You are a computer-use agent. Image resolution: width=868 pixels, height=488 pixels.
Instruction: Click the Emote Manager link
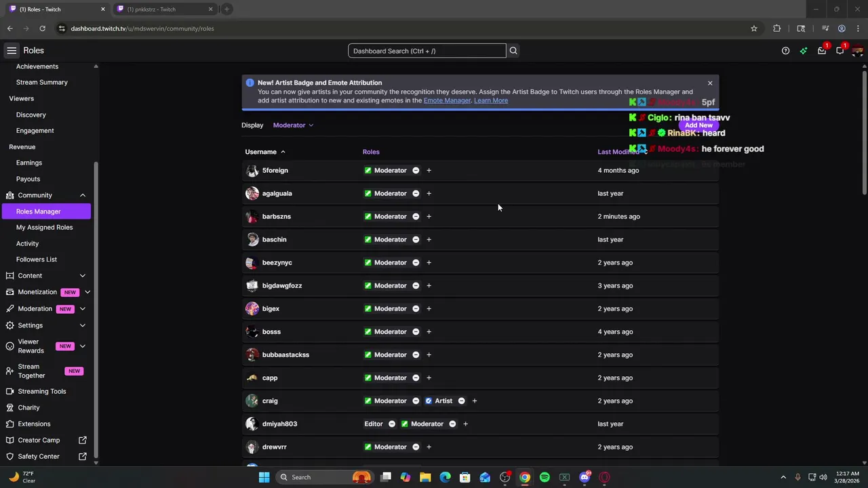tap(447, 100)
